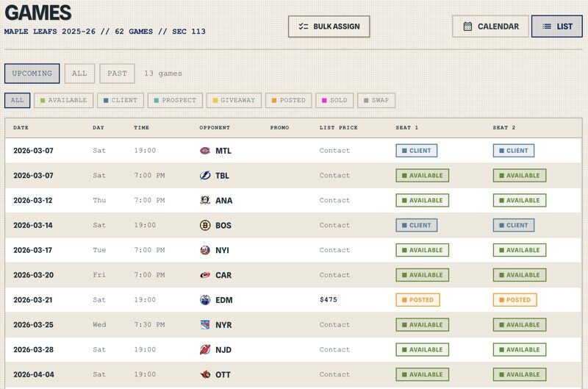The image size is (588, 389).
Task: Open Seat 2 Available badge for NYI
Action: pos(520,250)
